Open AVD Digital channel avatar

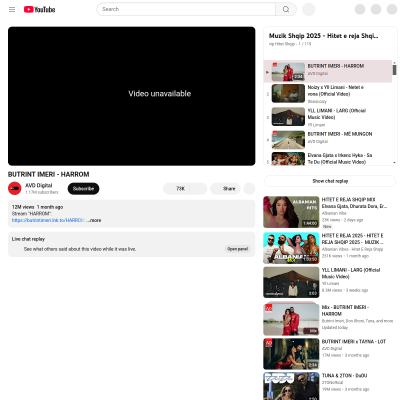click(x=15, y=188)
